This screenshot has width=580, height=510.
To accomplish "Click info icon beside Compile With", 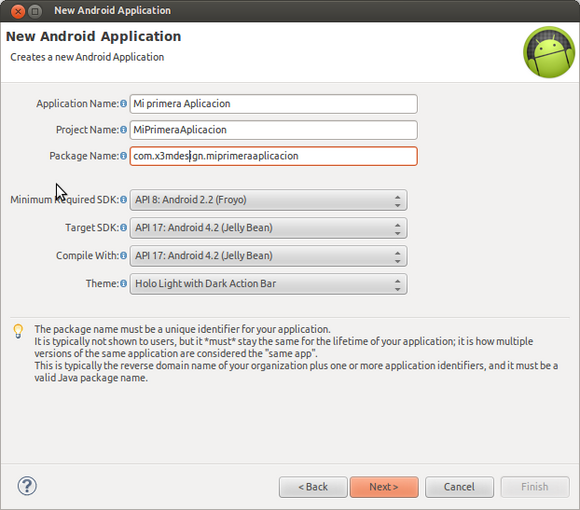I will [x=124, y=256].
